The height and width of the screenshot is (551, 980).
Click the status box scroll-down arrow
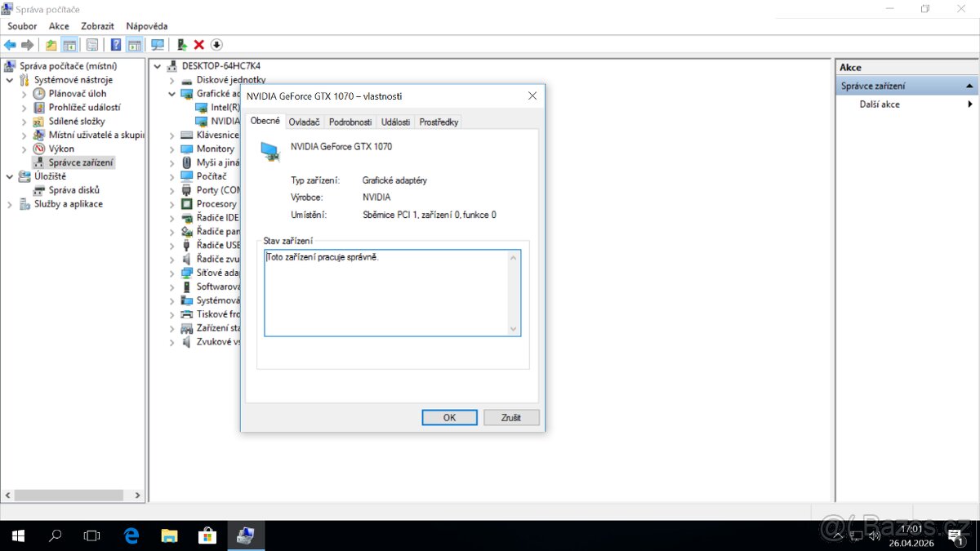514,329
